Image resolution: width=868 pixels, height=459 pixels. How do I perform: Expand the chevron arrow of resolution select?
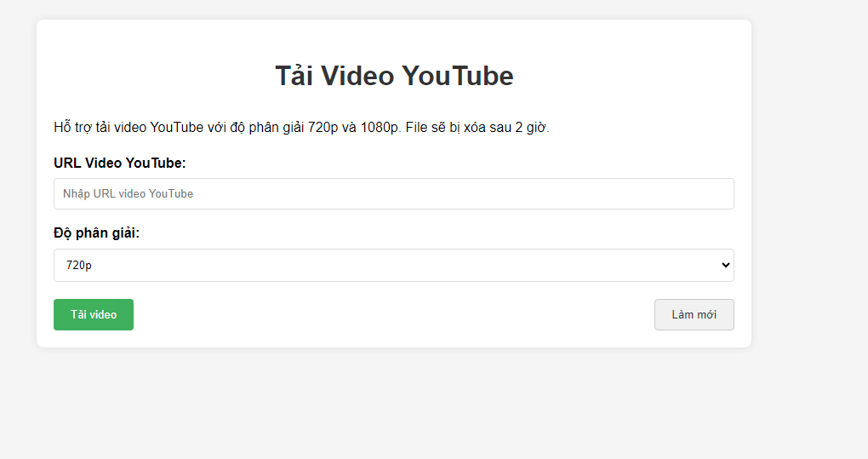pos(725,265)
